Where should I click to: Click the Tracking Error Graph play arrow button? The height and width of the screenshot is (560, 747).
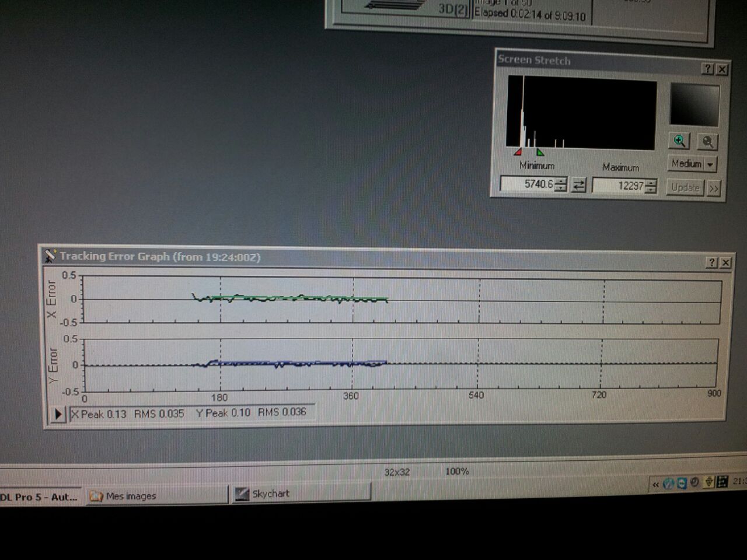click(x=58, y=415)
